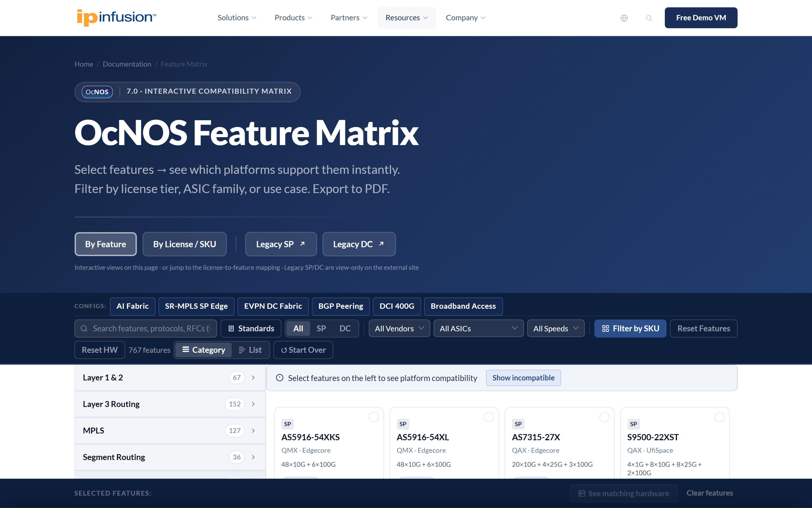Open the Legacy DC matrix

coord(359,244)
